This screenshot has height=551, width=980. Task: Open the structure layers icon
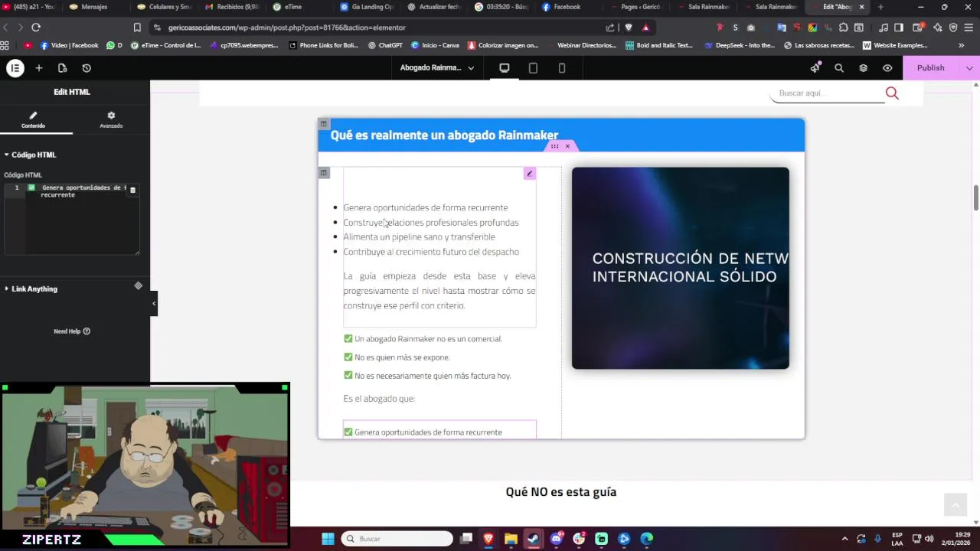pyautogui.click(x=864, y=68)
